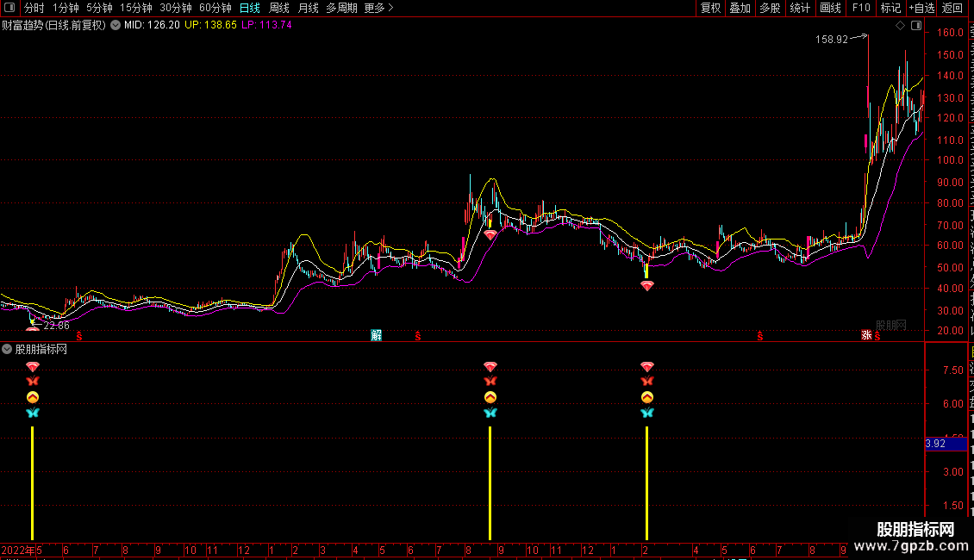This screenshot has width=974, height=560.
Task: Click the blue 3.92 value marker on the axis
Action: pos(936,444)
